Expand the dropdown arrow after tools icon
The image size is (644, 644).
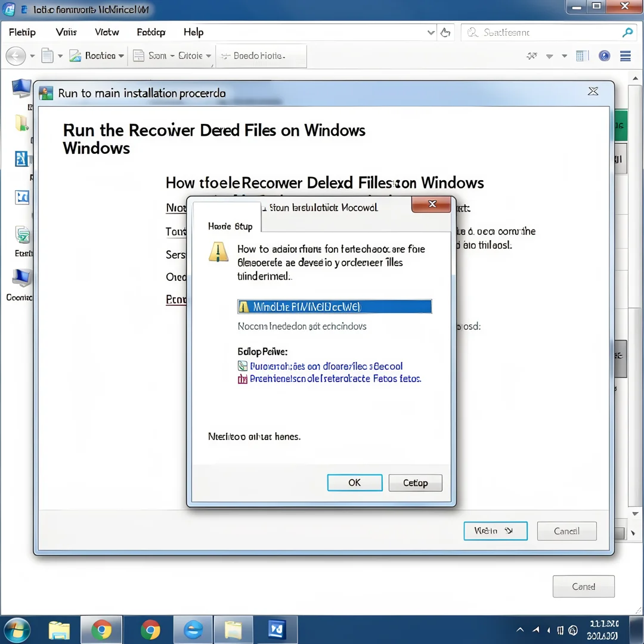pyautogui.click(x=550, y=56)
